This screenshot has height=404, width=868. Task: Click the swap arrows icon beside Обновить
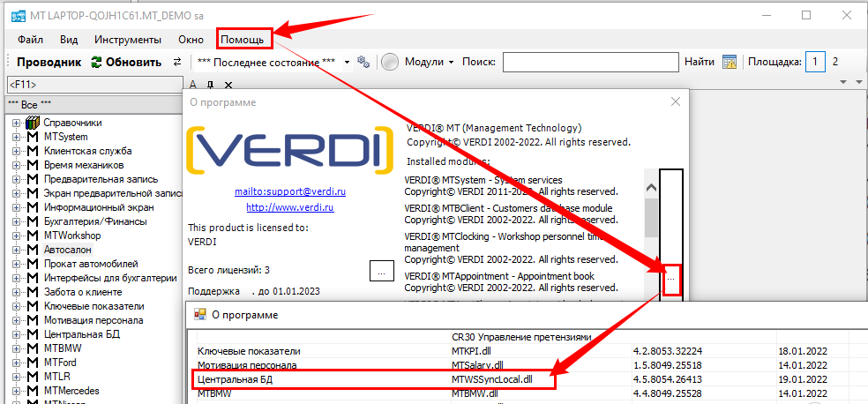coord(176,63)
